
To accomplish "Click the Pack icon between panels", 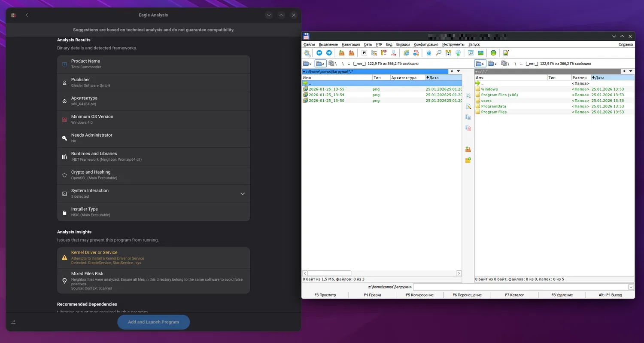I will click(468, 150).
